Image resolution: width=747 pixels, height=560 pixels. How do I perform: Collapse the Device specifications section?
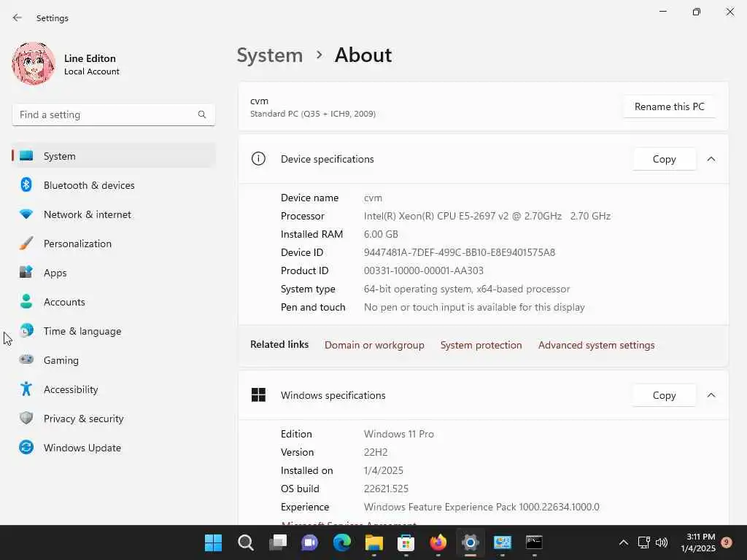711,159
